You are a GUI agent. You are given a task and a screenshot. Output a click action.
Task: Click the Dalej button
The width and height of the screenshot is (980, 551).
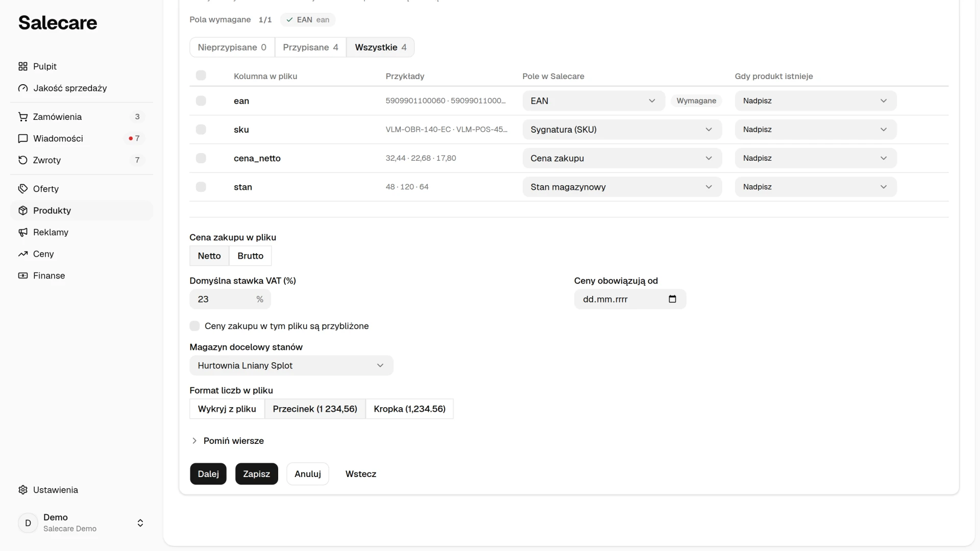coord(208,474)
